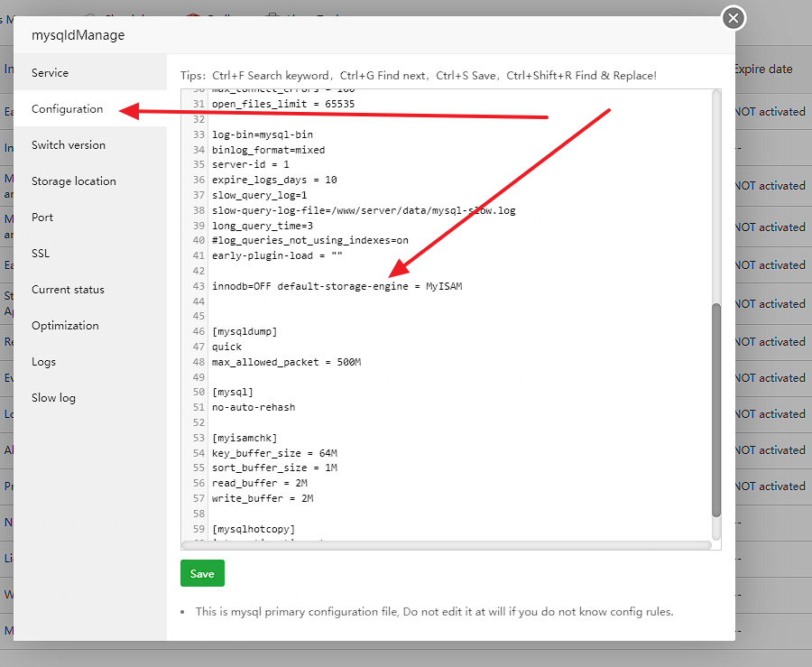Click the editor's vertical scrollbar thumb
The width and height of the screenshot is (812, 667).
(716, 409)
